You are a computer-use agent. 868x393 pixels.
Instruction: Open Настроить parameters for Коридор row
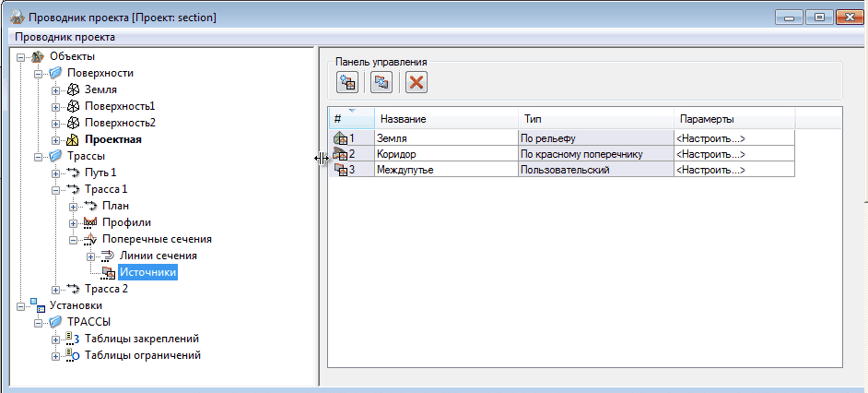pyautogui.click(x=710, y=154)
